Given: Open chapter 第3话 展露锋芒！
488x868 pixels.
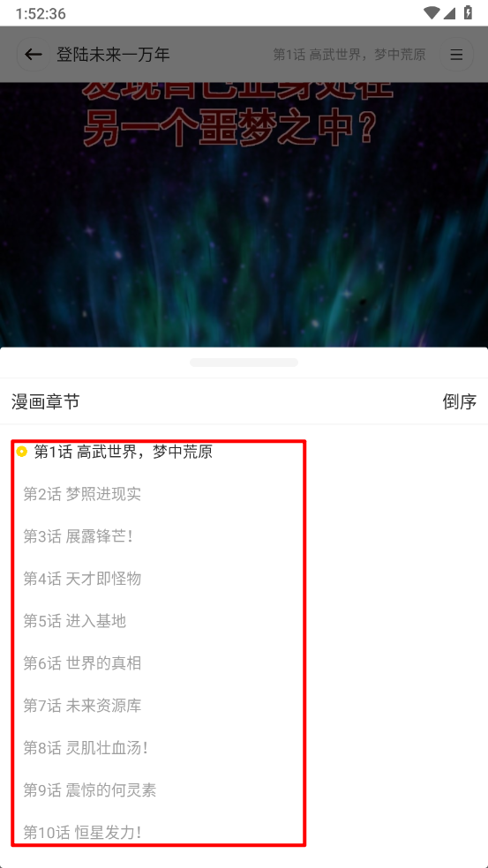Looking at the screenshot, I should (x=79, y=535).
